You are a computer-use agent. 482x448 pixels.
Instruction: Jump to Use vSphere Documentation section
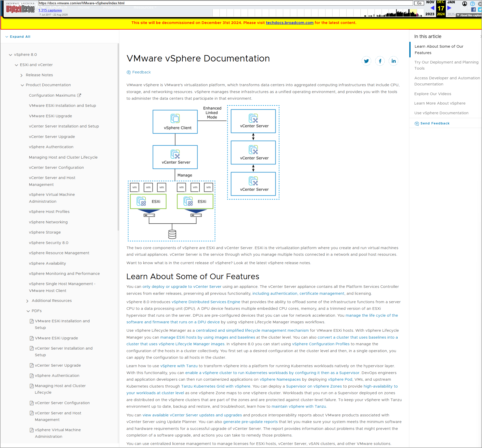point(441,113)
